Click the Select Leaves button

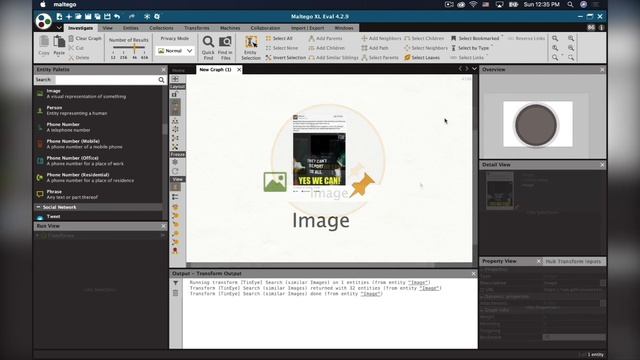422,58
